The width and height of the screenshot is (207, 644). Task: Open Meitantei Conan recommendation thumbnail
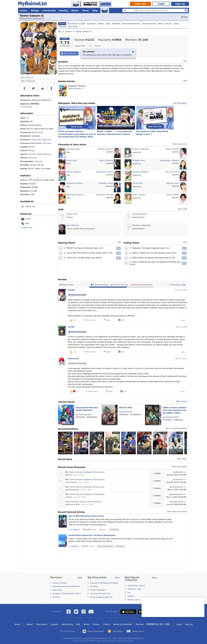pos(65,443)
